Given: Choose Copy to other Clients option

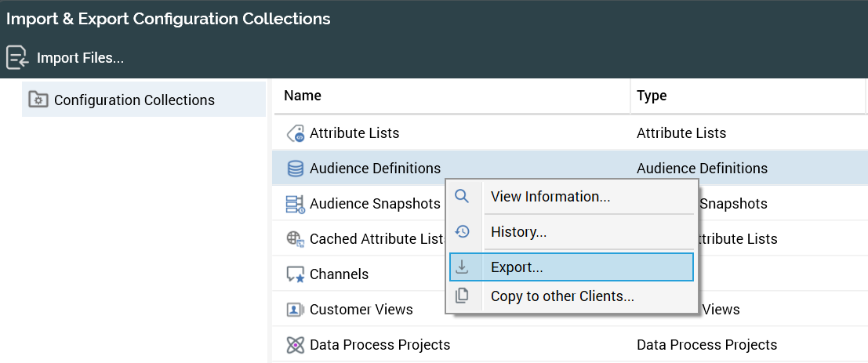Looking at the screenshot, I should (x=561, y=296).
